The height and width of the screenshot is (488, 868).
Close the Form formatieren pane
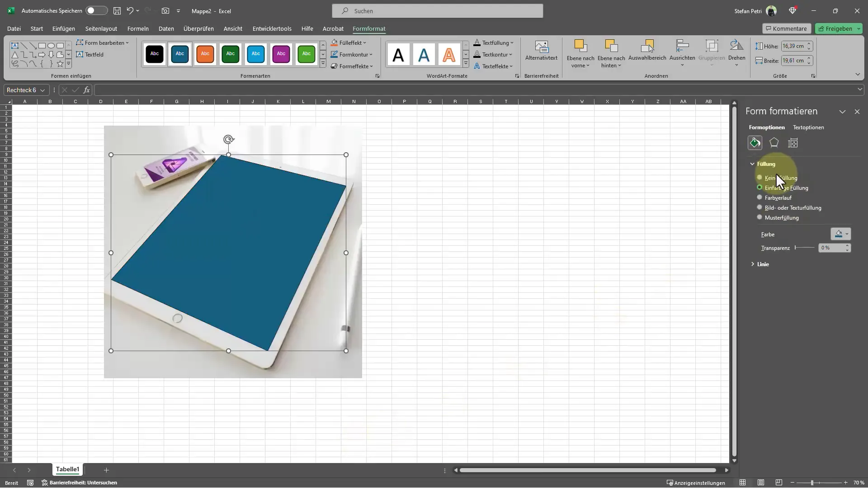tap(857, 112)
